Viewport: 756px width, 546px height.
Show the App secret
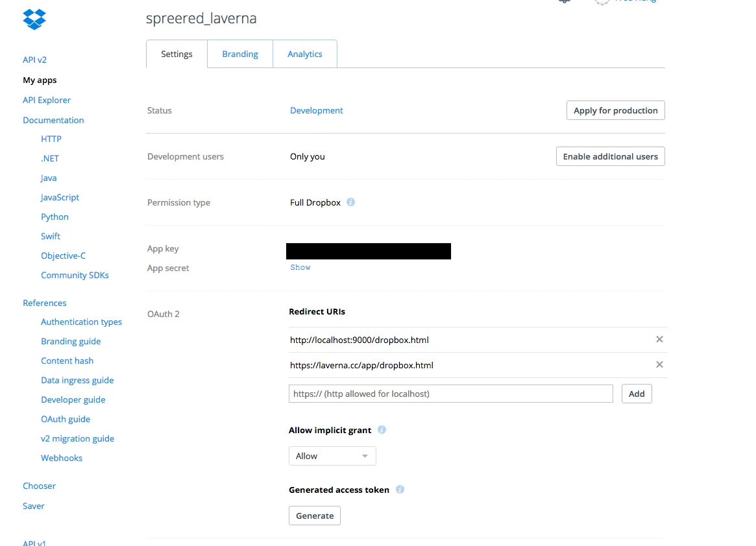[x=300, y=267]
